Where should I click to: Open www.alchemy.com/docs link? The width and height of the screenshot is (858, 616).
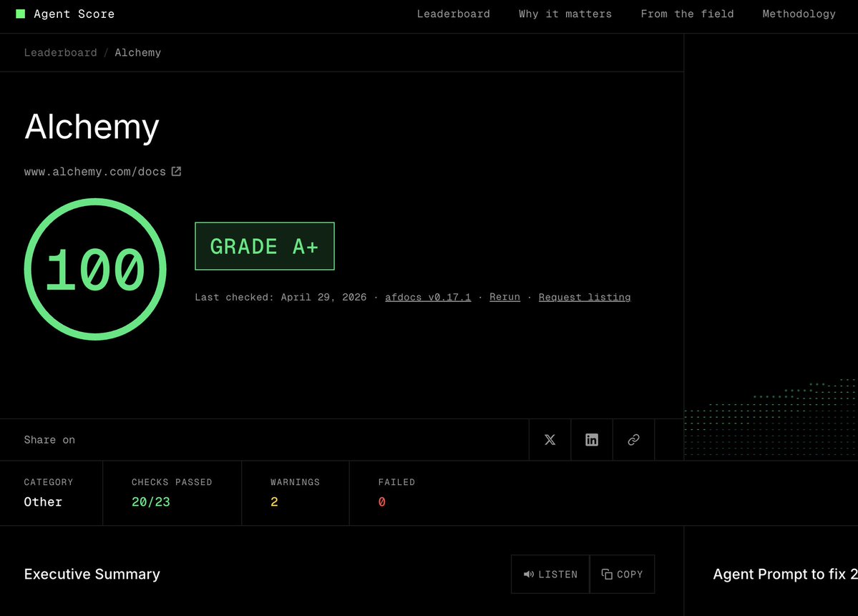pyautogui.click(x=94, y=172)
